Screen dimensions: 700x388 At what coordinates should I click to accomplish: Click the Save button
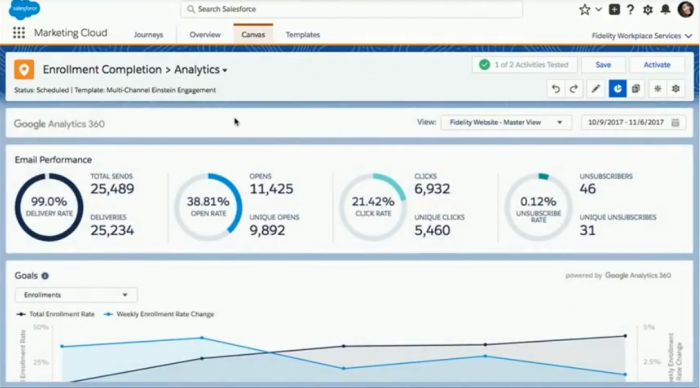[603, 65]
